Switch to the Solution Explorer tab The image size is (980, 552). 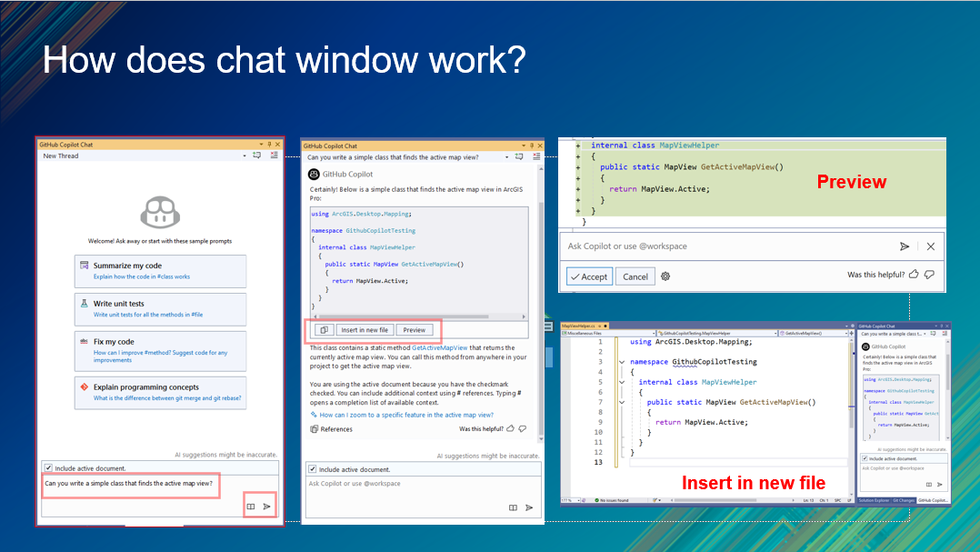point(874,500)
